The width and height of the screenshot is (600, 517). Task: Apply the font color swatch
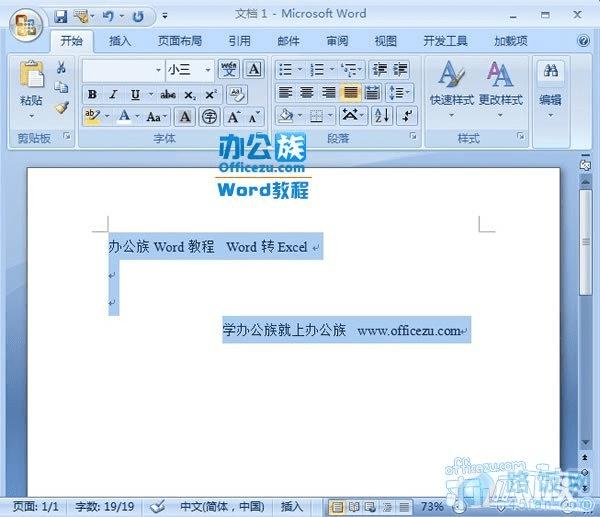[x=124, y=117]
